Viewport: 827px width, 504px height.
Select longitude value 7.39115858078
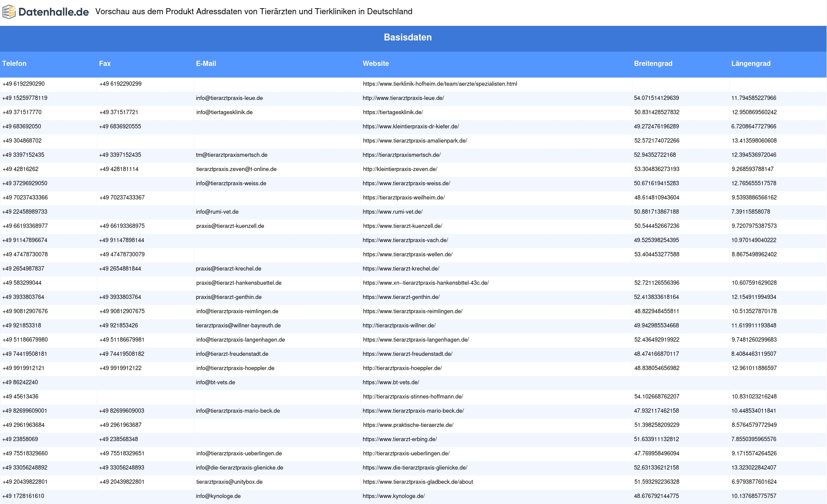tap(751, 212)
